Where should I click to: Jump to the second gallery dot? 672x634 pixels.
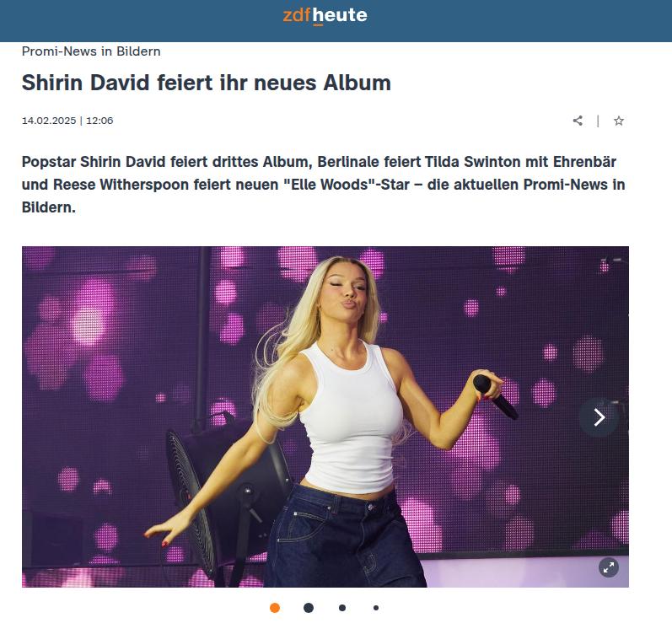coord(309,608)
